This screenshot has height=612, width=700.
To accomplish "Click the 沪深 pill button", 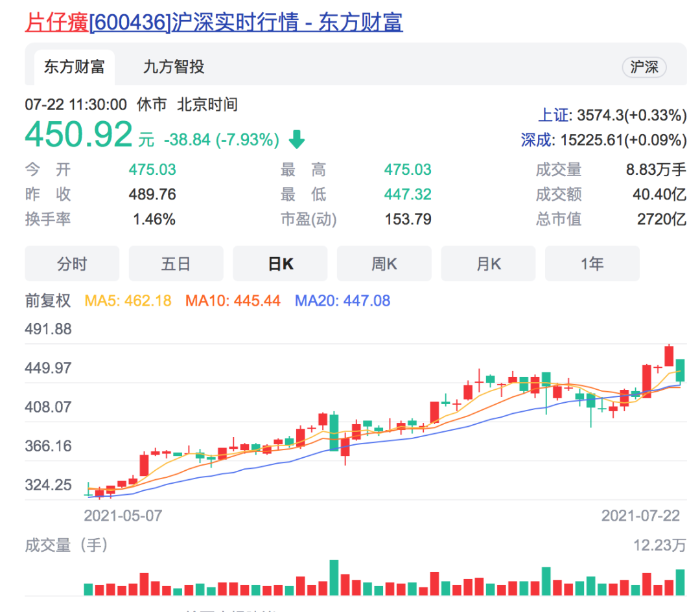I will click(644, 67).
